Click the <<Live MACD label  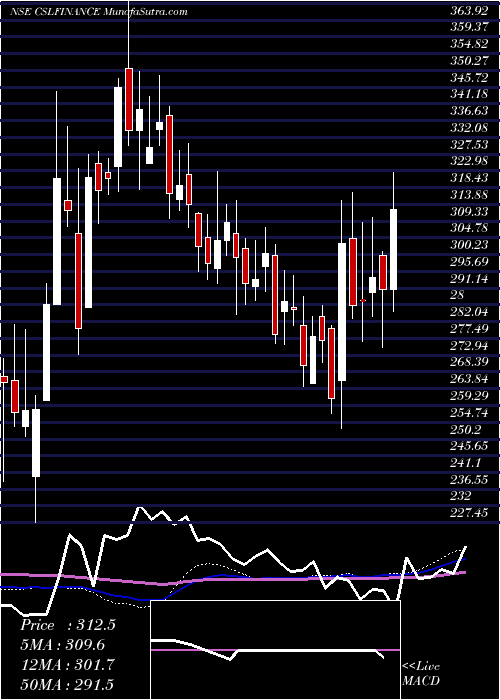[421, 673]
